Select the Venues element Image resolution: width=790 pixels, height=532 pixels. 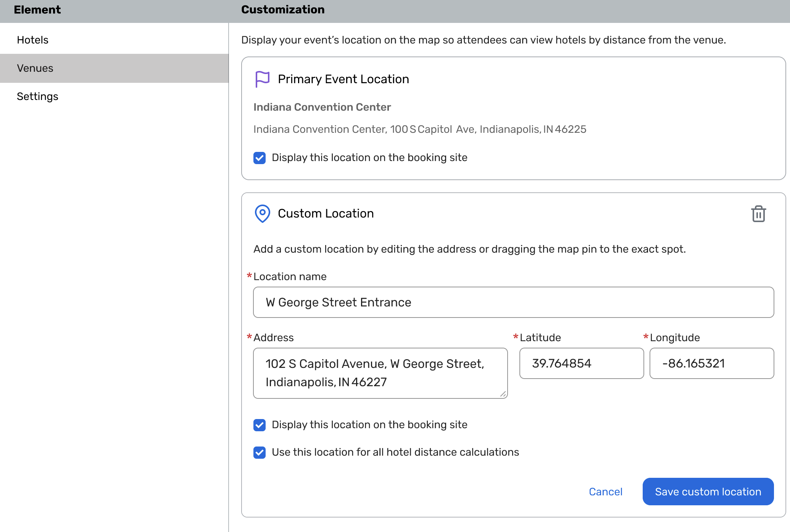click(x=35, y=68)
